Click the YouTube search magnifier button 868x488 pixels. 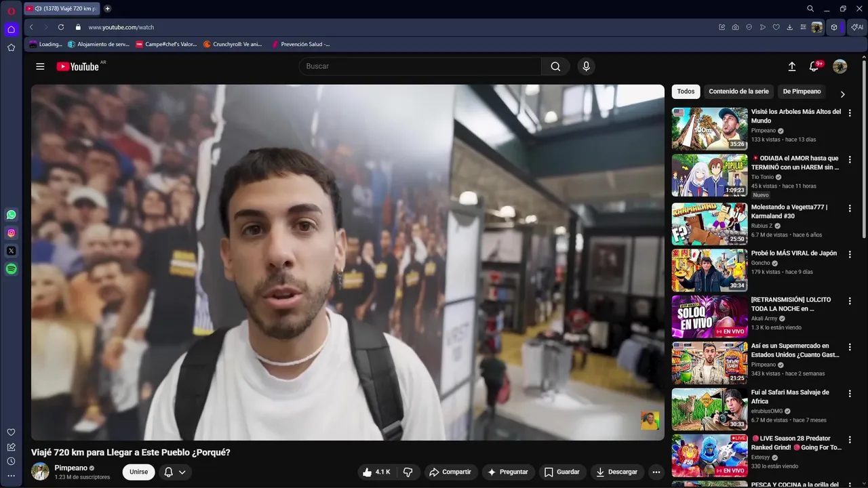[x=556, y=66]
